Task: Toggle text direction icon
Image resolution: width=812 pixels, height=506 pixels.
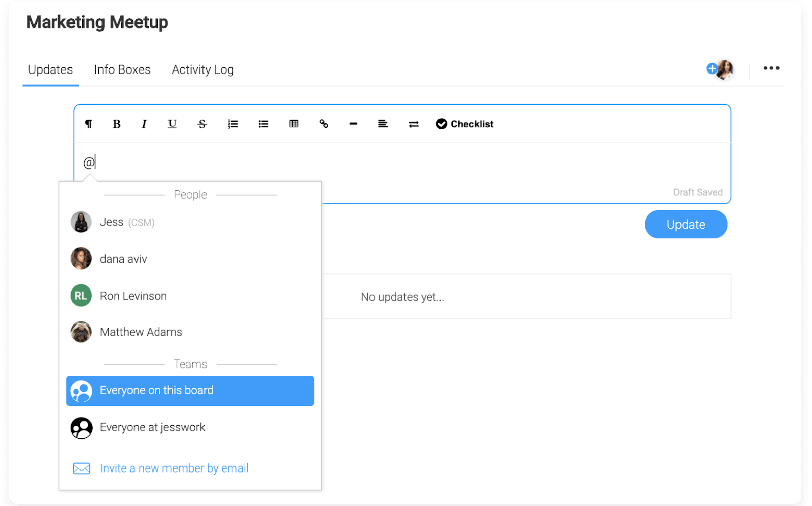Action: tap(414, 124)
